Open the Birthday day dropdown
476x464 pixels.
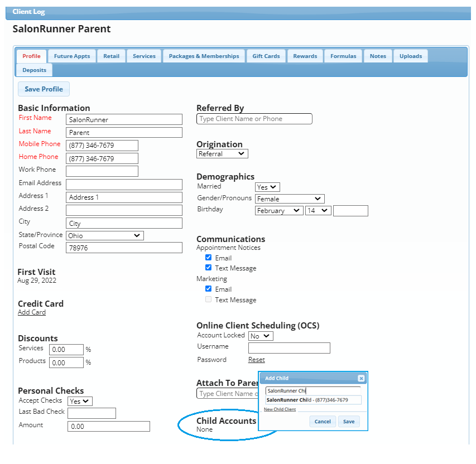[318, 210]
